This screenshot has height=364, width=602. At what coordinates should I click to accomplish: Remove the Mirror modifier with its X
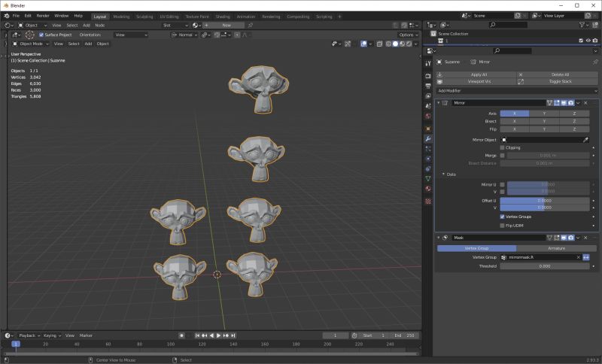coord(585,103)
